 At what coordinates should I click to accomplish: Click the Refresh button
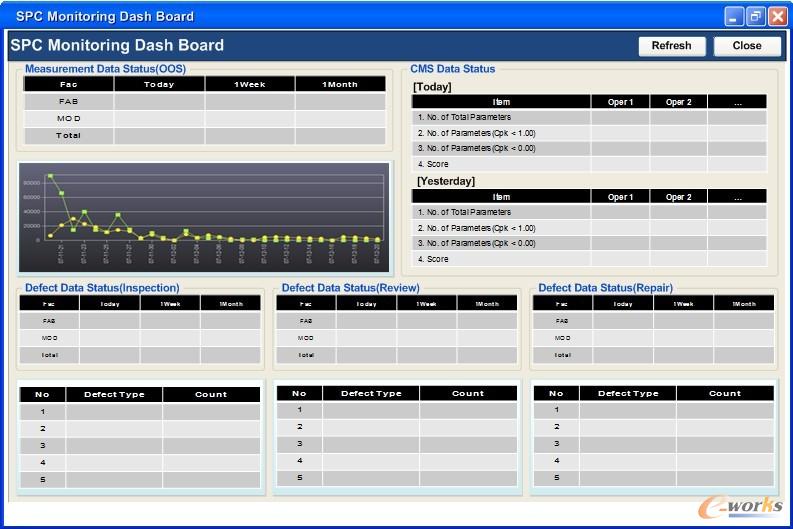pyautogui.click(x=671, y=46)
